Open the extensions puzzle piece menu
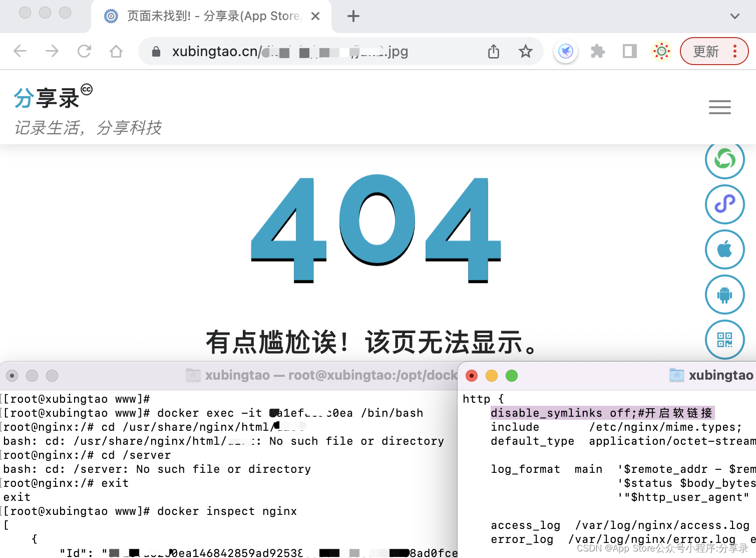The height and width of the screenshot is (558, 756). pos(598,51)
